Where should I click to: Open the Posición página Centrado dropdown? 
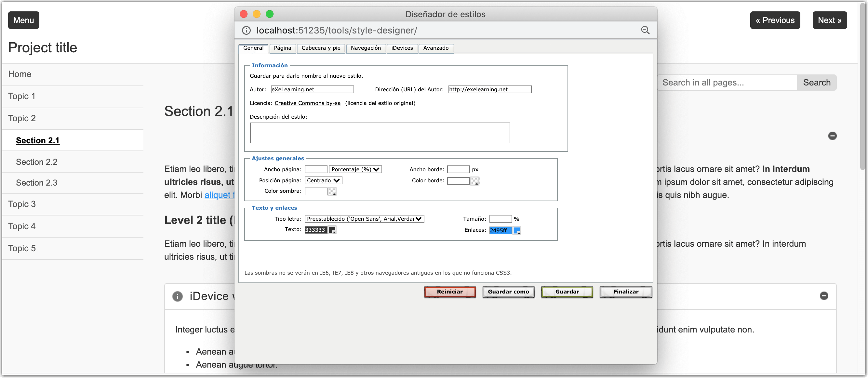click(x=323, y=181)
